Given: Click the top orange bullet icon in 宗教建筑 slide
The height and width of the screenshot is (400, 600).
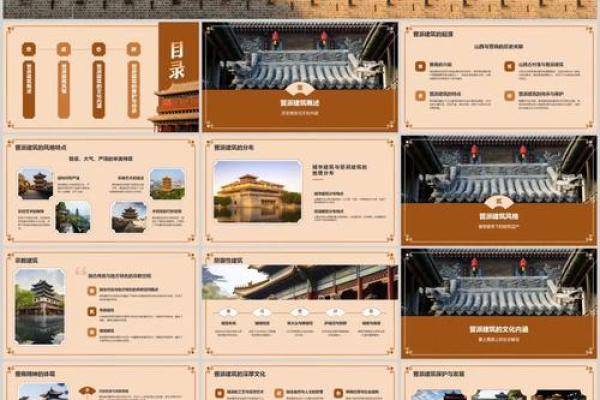Looking at the screenshot, I should pyautogui.click(x=91, y=291).
